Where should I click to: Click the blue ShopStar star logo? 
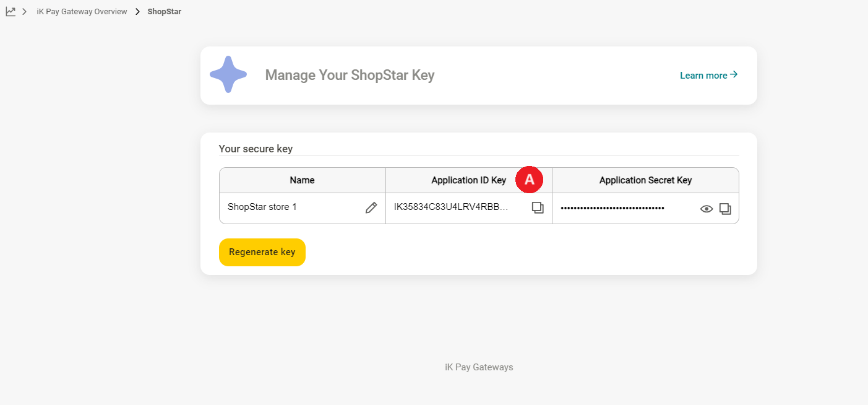tap(228, 75)
